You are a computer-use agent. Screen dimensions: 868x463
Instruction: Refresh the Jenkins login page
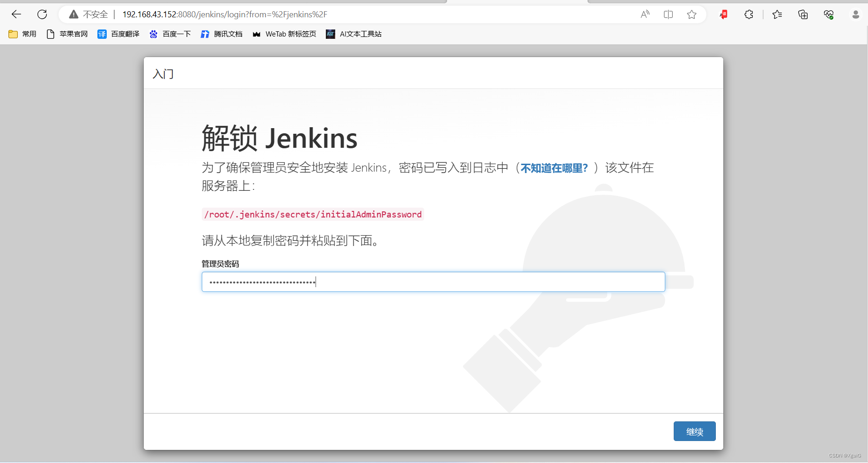(42, 14)
